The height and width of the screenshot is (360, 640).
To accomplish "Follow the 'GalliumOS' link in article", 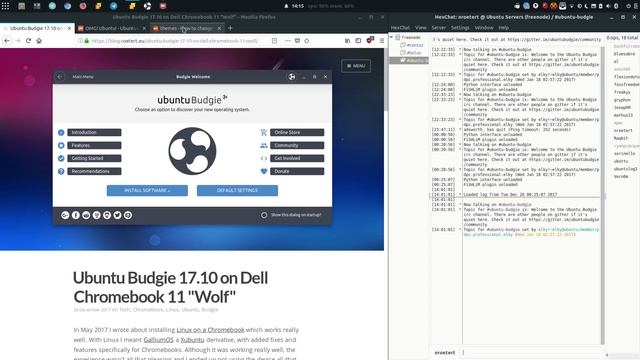I will [x=158, y=340].
